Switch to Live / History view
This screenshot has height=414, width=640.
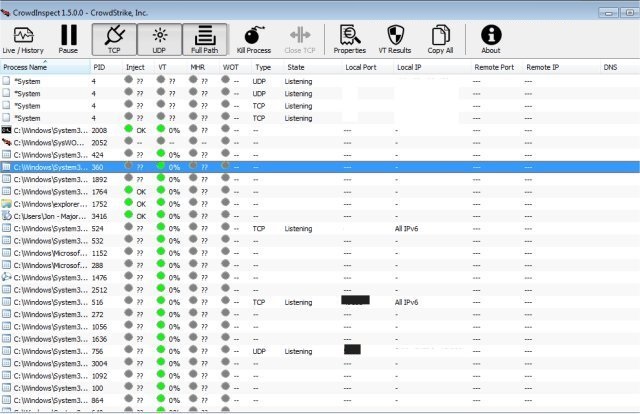click(x=23, y=40)
